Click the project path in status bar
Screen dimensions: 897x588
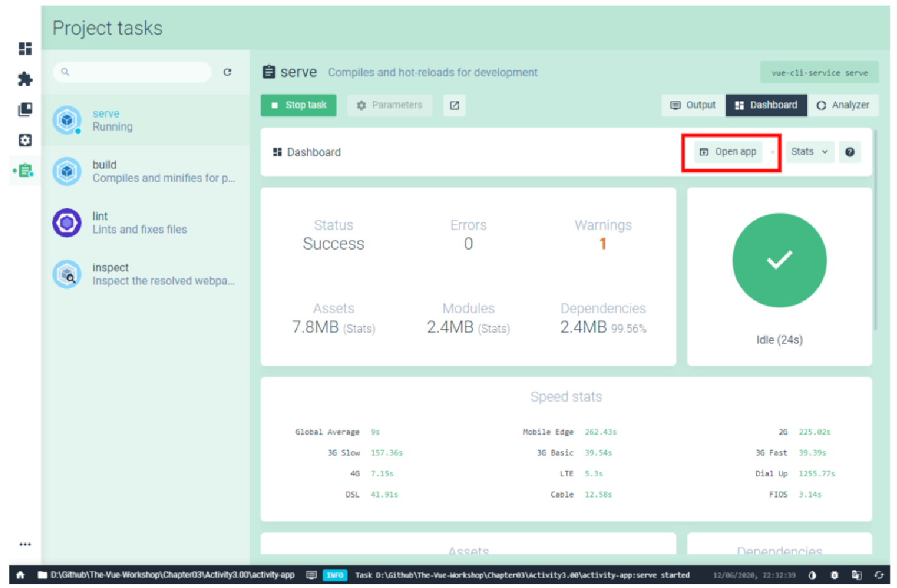pyautogui.click(x=173, y=575)
